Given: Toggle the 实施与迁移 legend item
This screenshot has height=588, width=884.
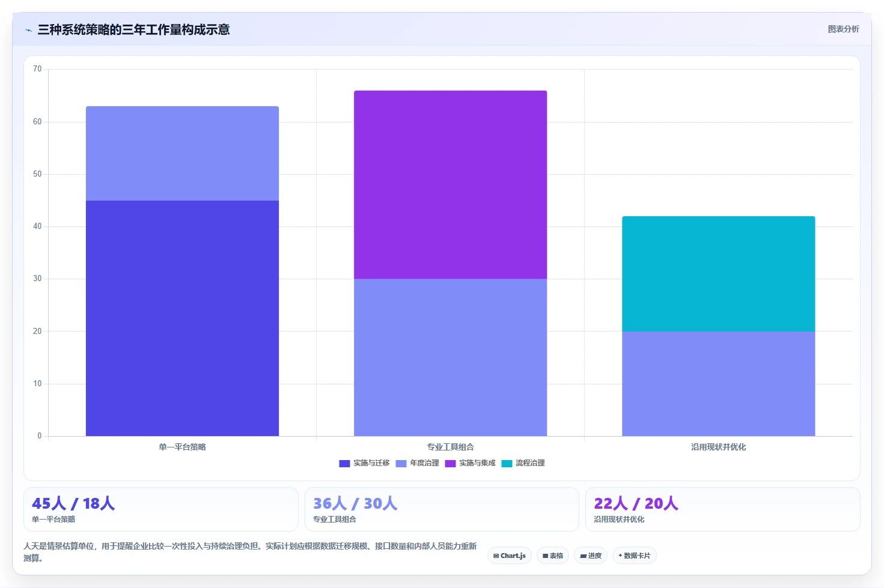Looking at the screenshot, I should 364,463.
